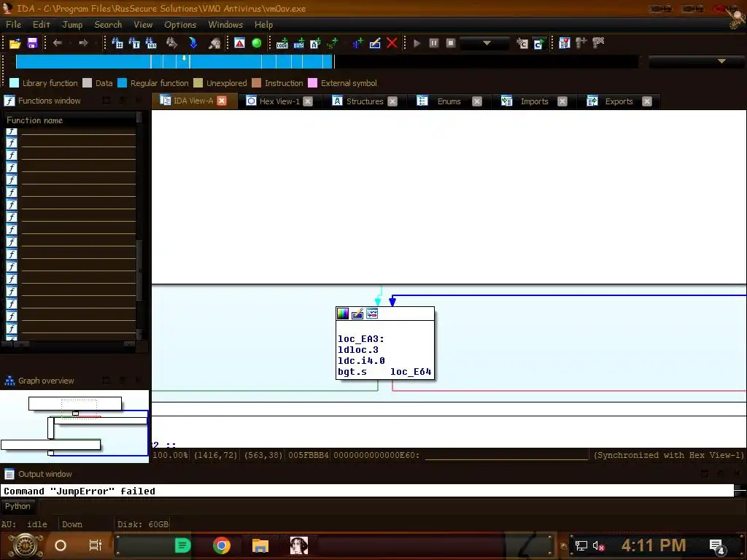
Task: Switch to the Structures tab
Action: click(x=365, y=101)
